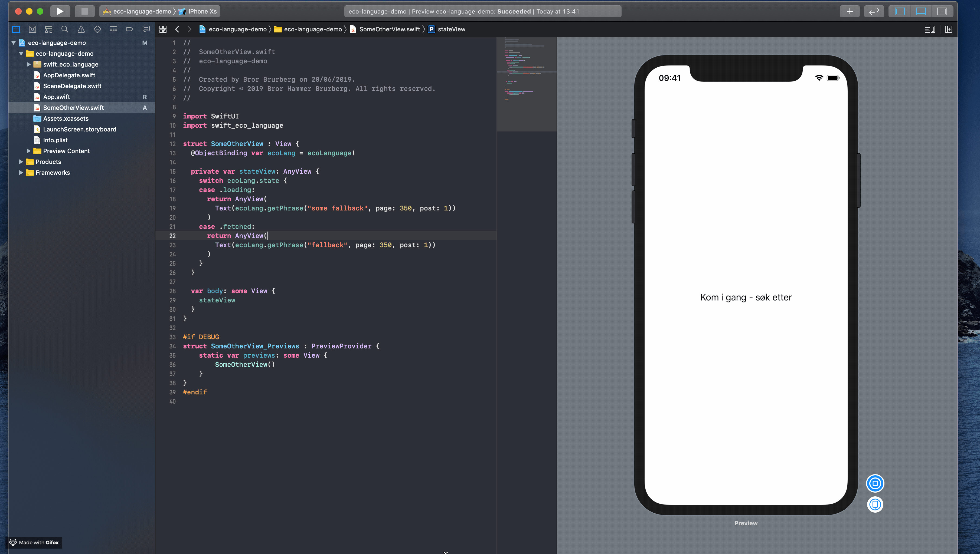
Task: Toggle the right Inspectors panel
Action: point(942,11)
